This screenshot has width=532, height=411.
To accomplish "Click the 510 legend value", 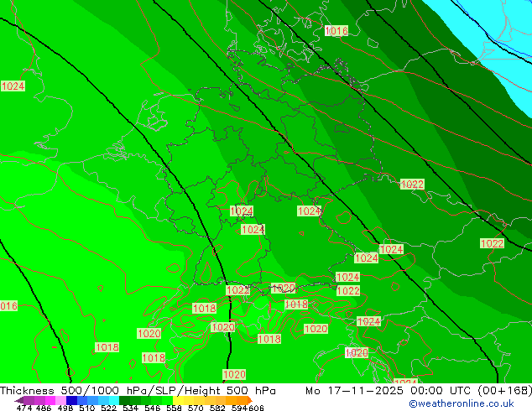I will pyautogui.click(x=87, y=408).
